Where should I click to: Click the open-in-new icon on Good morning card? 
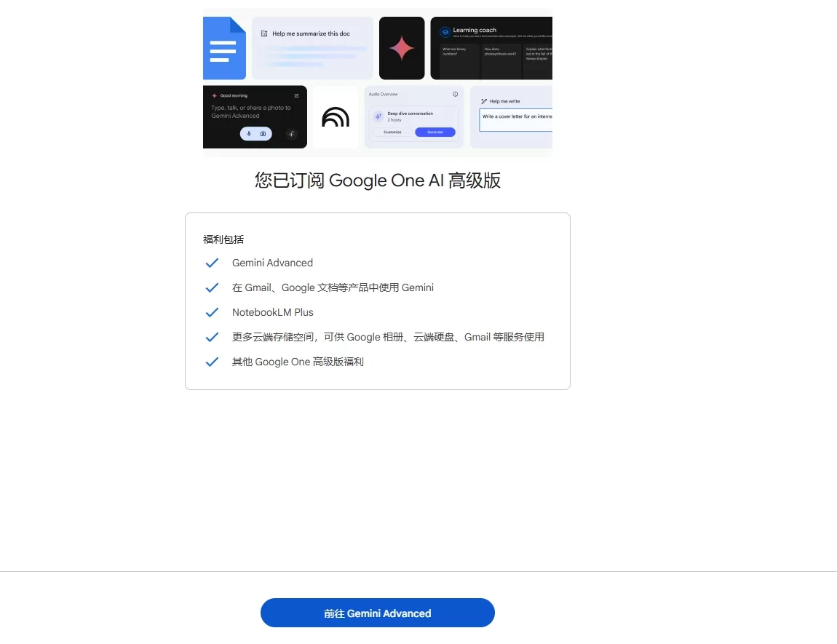point(297,95)
